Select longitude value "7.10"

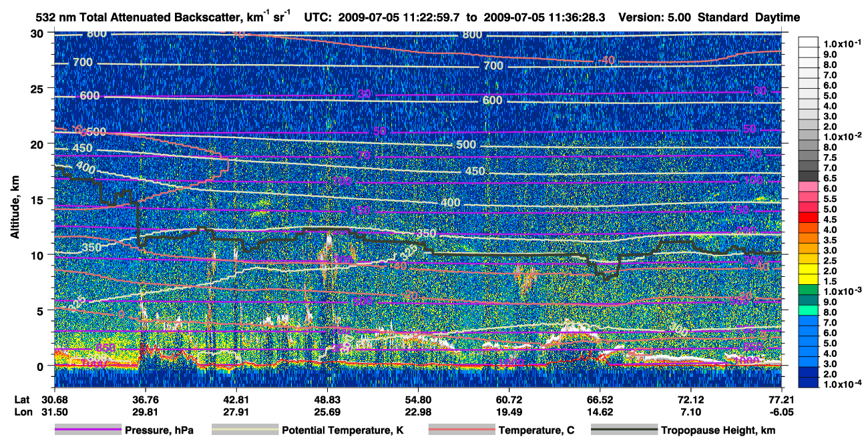(x=690, y=412)
